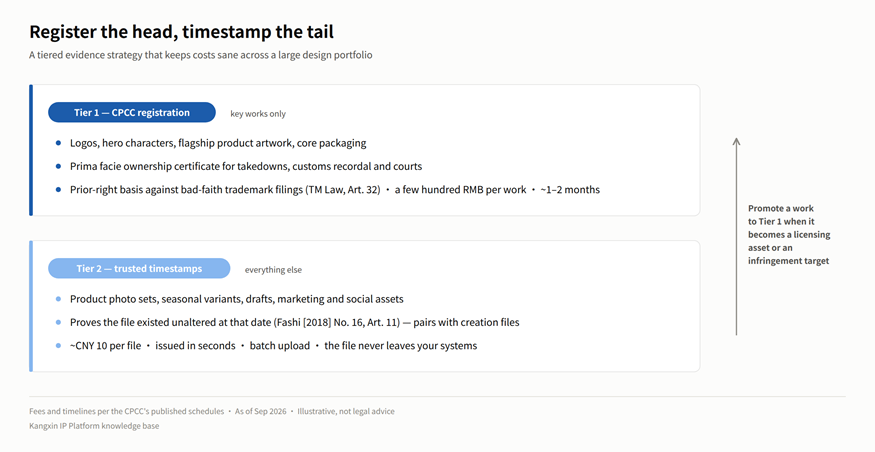Click the text '~1–2 months' in Tier 1
Viewport: 875px width, 452px height.
click(570, 190)
